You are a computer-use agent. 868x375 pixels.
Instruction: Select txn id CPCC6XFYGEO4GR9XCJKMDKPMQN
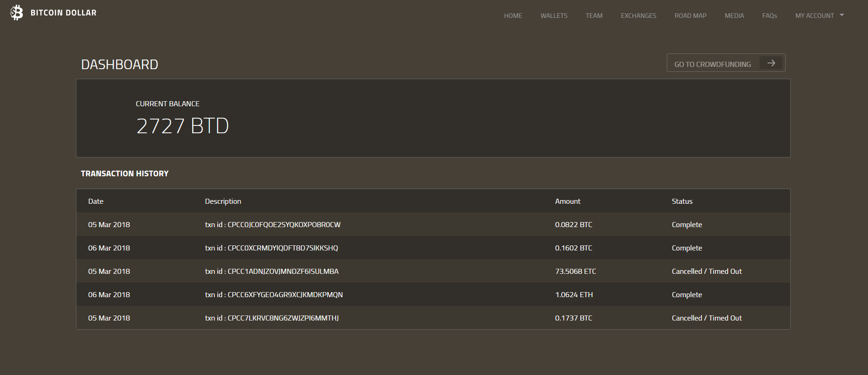click(x=274, y=295)
